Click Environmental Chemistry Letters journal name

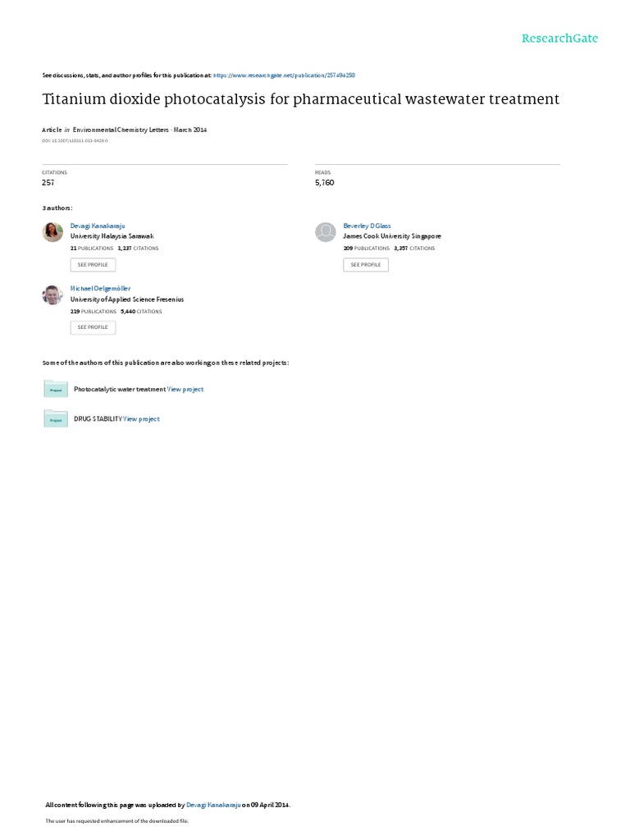tap(121, 130)
